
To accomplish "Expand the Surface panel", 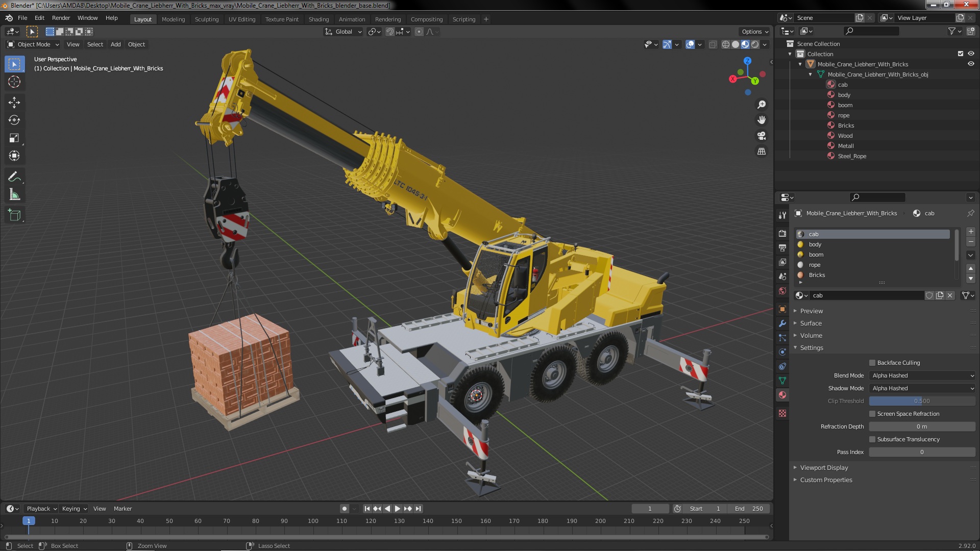I will [811, 323].
